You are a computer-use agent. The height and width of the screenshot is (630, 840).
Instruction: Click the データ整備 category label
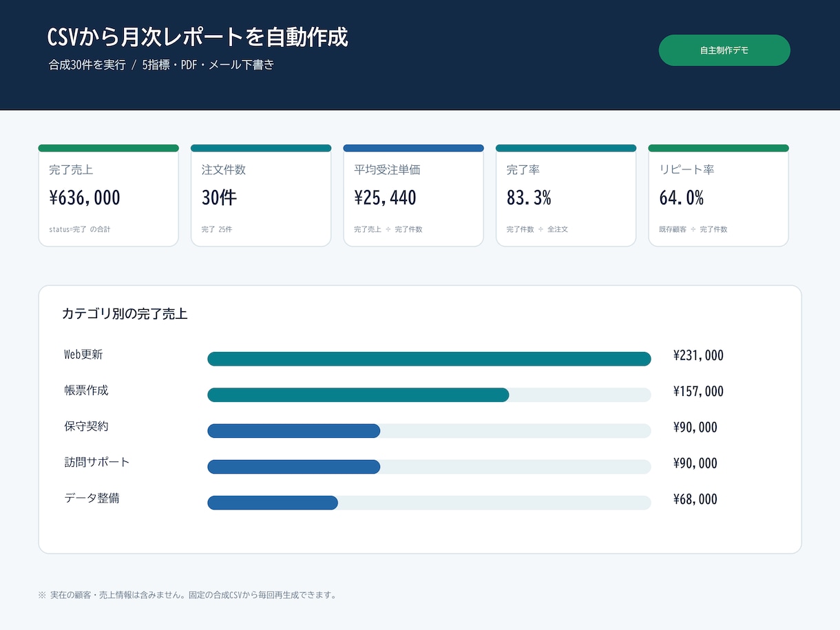click(x=92, y=498)
